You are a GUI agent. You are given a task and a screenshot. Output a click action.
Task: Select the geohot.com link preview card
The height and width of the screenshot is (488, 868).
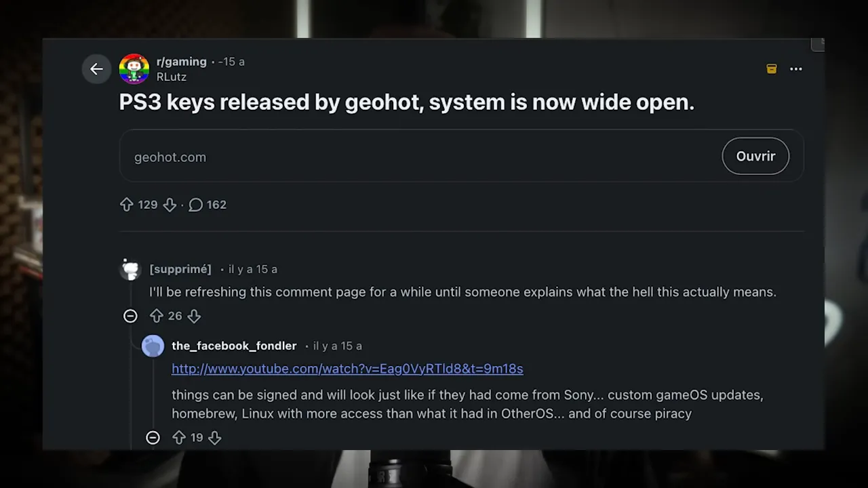[407, 157]
